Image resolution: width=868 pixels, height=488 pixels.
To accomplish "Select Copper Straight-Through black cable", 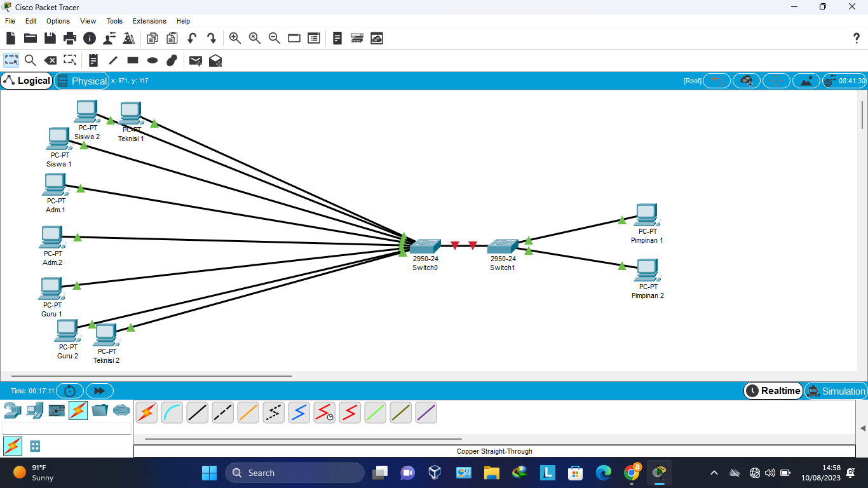I will tap(197, 413).
